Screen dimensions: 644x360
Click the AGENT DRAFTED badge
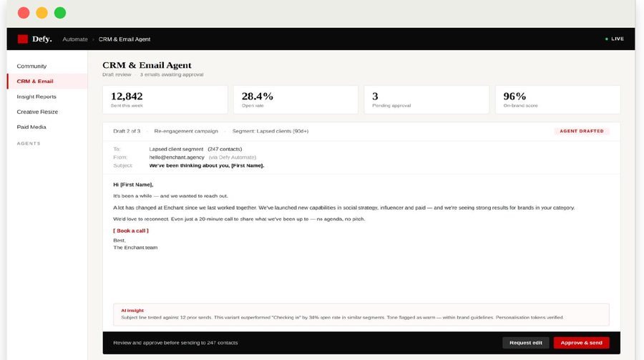point(582,131)
